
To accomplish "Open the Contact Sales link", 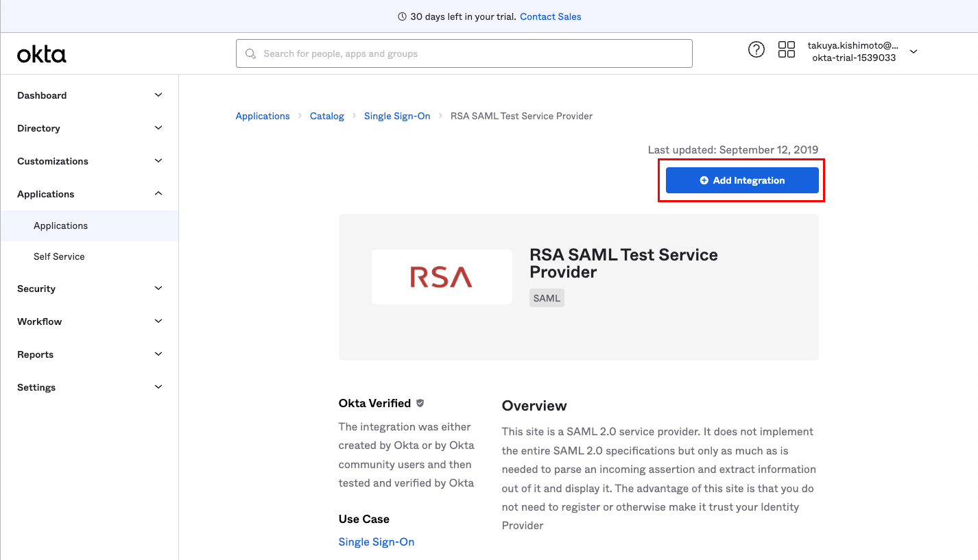I will (550, 16).
